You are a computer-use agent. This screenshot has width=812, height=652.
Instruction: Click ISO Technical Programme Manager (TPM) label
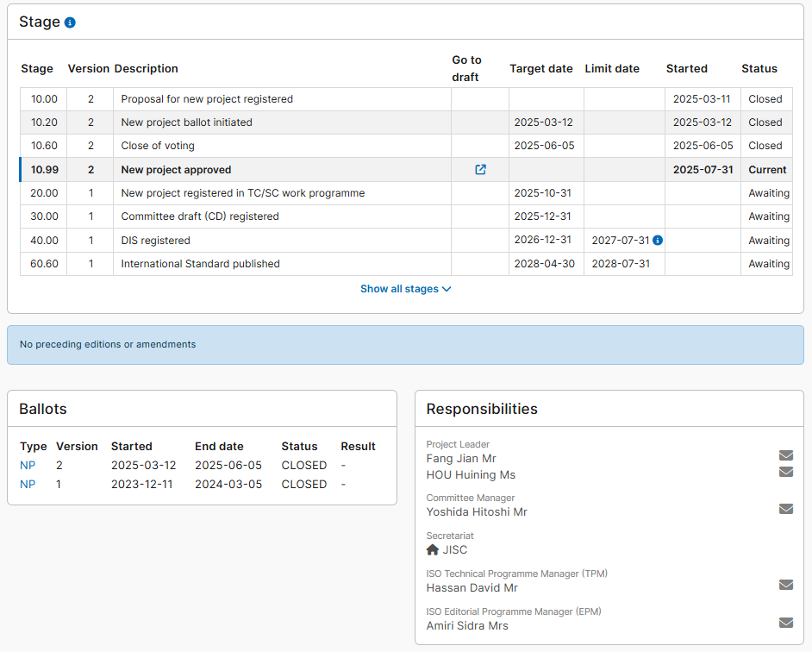pos(517,574)
